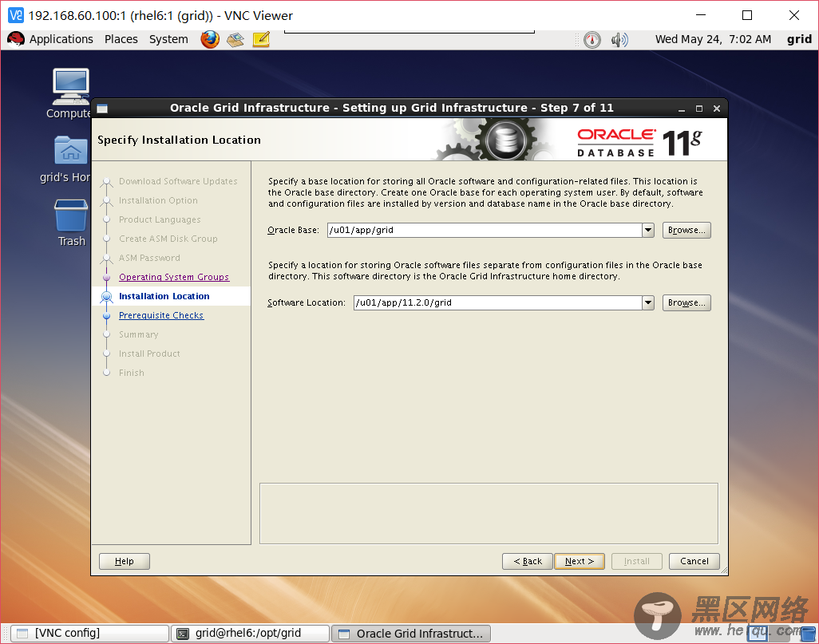Switch to VNC config taskbar window
The width and height of the screenshot is (819, 644).
(90, 633)
